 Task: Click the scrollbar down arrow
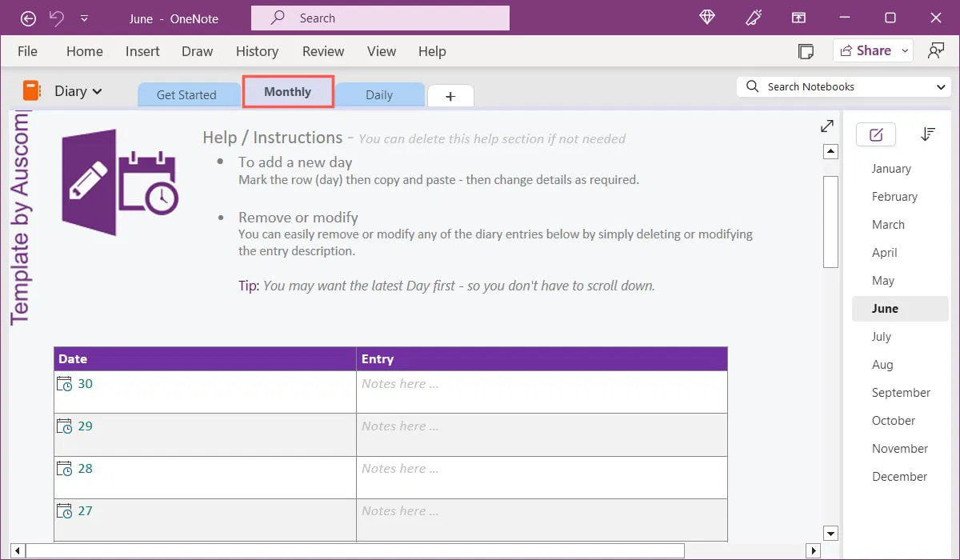coord(830,533)
